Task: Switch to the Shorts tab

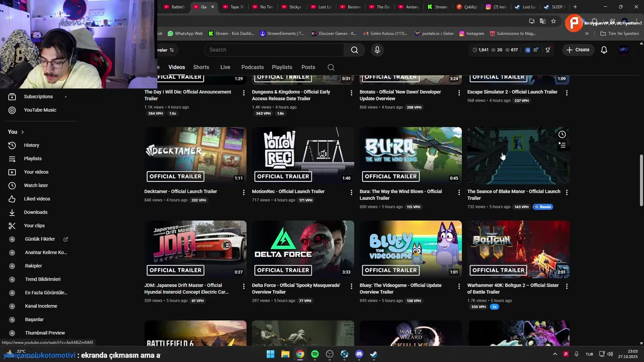Action: (x=201, y=67)
